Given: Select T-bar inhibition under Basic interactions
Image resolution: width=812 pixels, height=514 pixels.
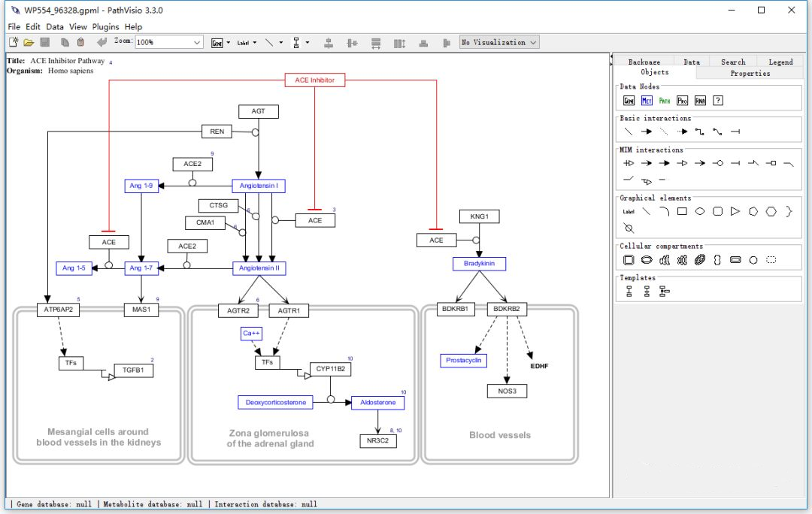Looking at the screenshot, I should (x=735, y=132).
